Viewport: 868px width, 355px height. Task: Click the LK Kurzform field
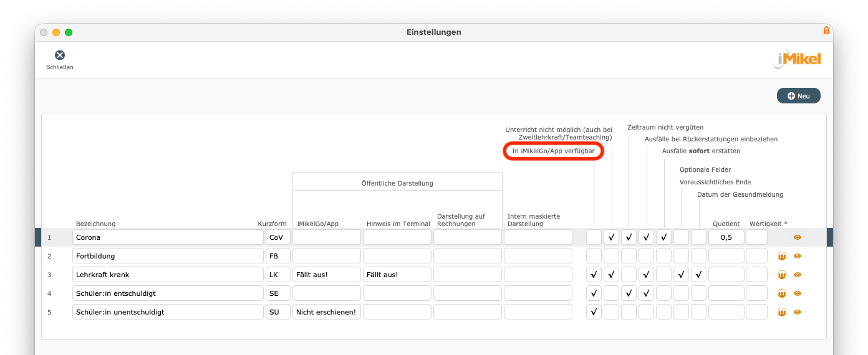278,275
